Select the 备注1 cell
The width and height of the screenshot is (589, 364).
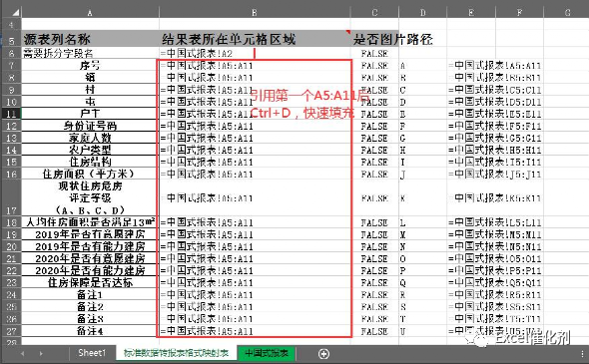(x=90, y=294)
